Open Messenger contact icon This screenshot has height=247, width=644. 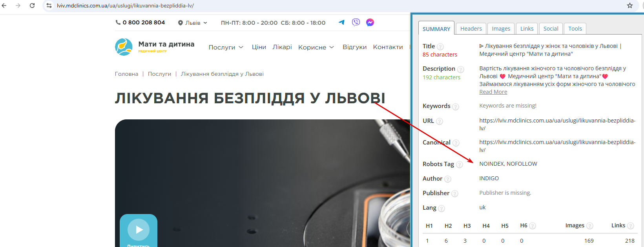coord(370,22)
